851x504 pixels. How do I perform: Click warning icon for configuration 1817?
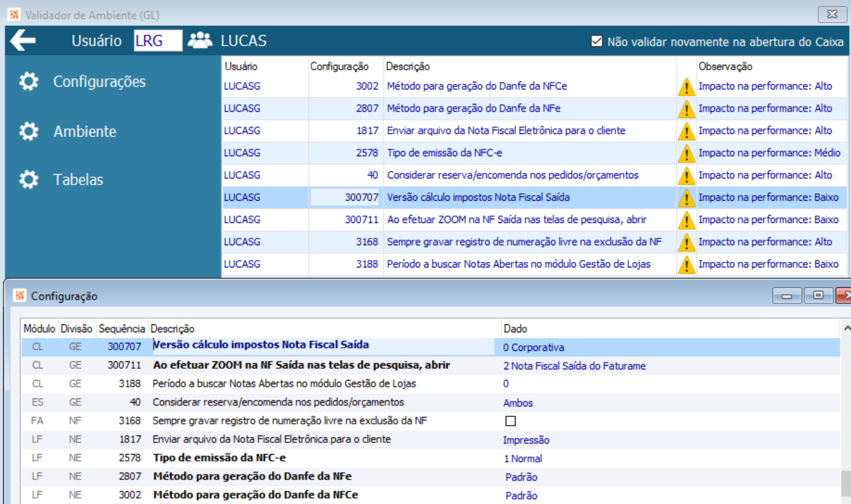tap(686, 132)
